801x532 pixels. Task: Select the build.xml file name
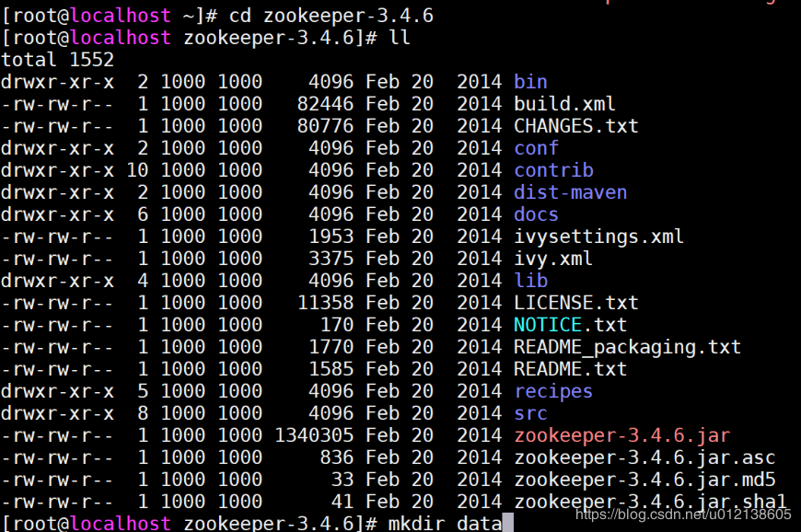(564, 104)
